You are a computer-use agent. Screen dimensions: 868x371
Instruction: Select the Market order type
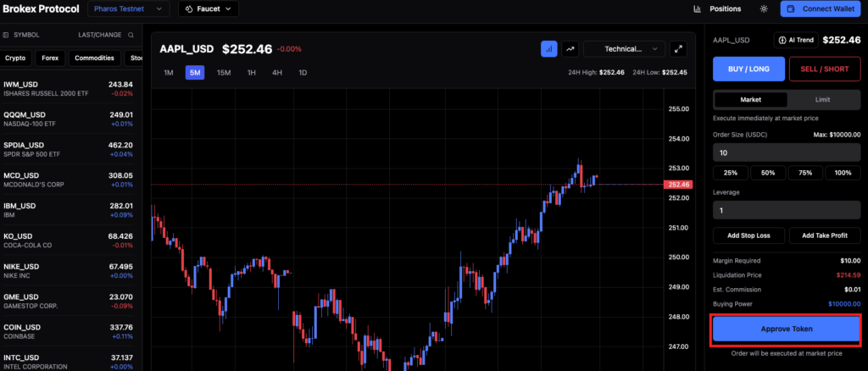[750, 99]
